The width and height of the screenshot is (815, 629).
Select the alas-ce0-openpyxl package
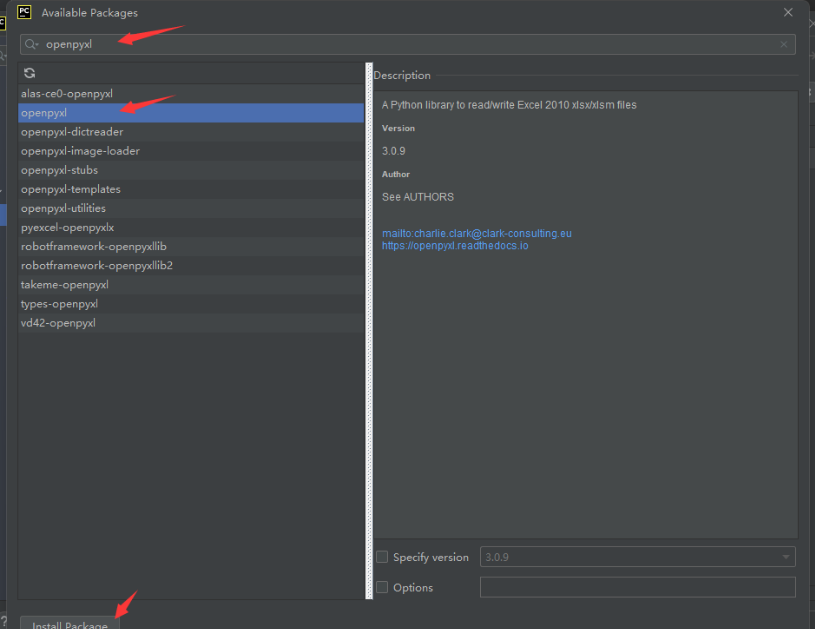[191, 94]
